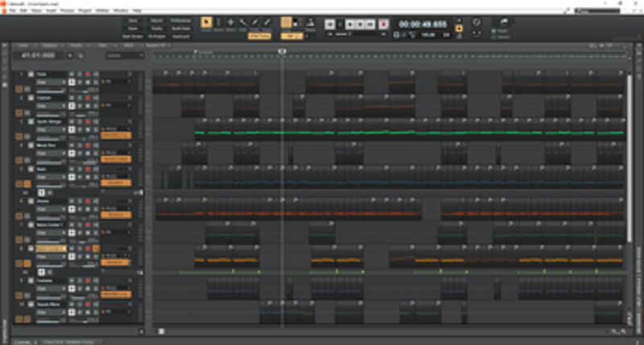Open the Edit menu

(x=24, y=10)
